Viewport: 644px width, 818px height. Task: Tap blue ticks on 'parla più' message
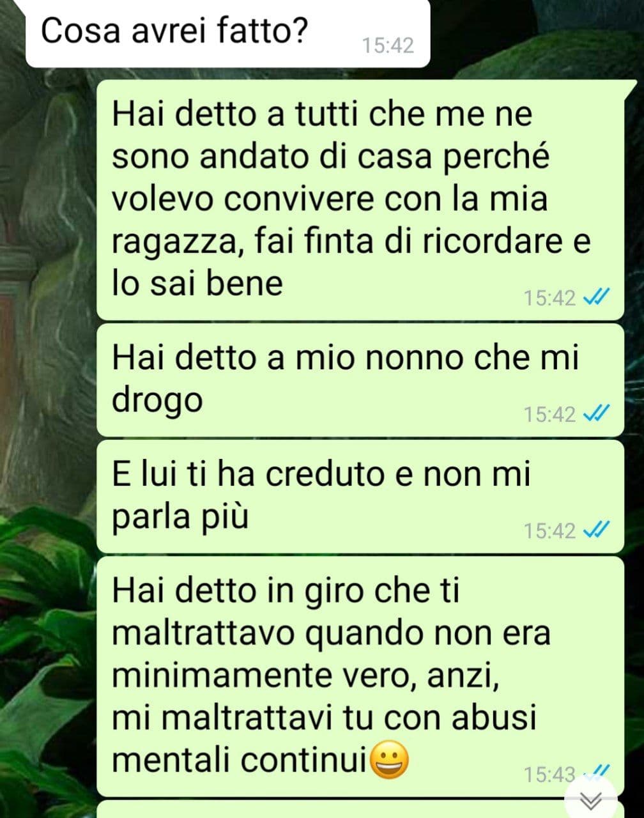tap(597, 530)
